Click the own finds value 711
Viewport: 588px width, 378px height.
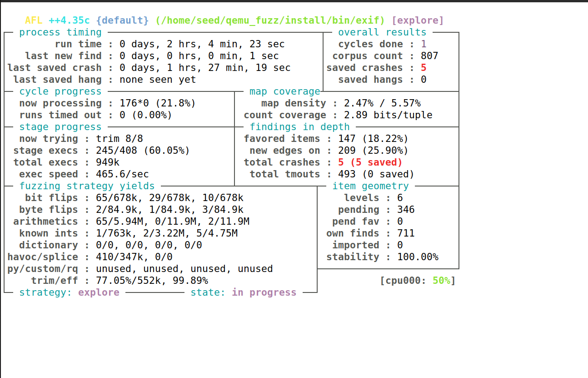pos(406,233)
